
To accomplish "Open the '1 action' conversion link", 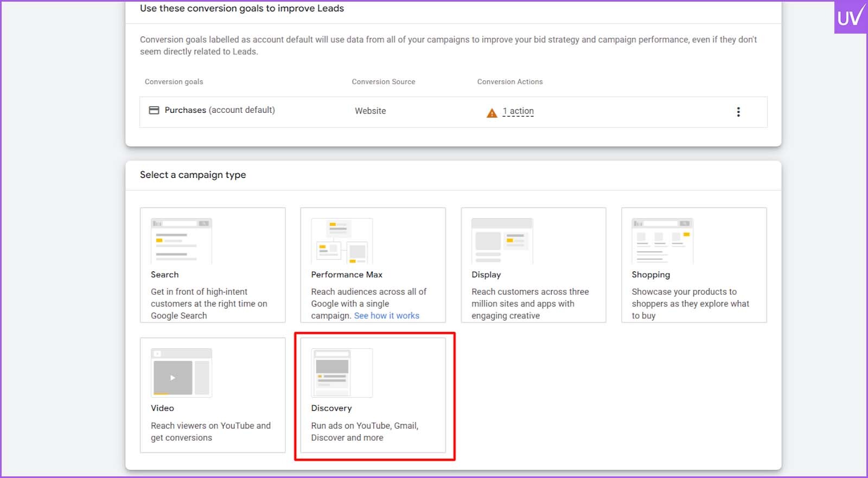I will tap(518, 111).
